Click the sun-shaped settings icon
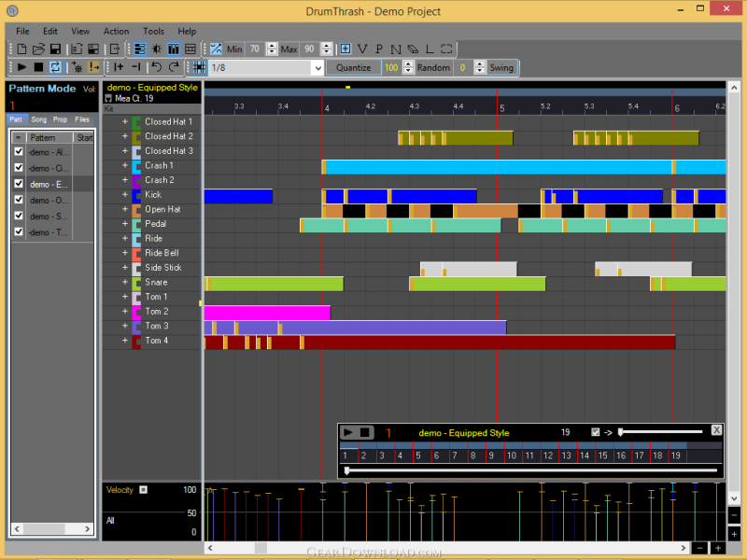Image resolution: width=747 pixels, height=560 pixels. [x=156, y=49]
